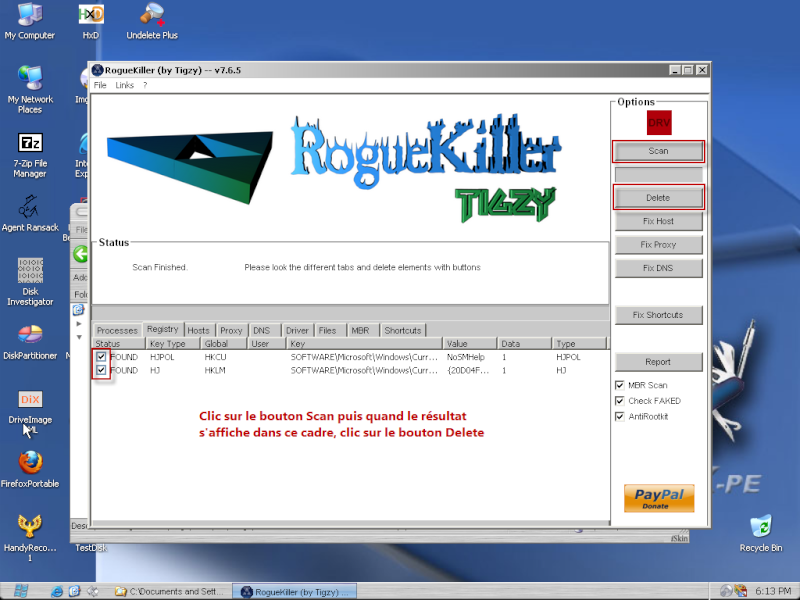Select the Registry tab
Screen dimensions: 800x600
coord(163,329)
